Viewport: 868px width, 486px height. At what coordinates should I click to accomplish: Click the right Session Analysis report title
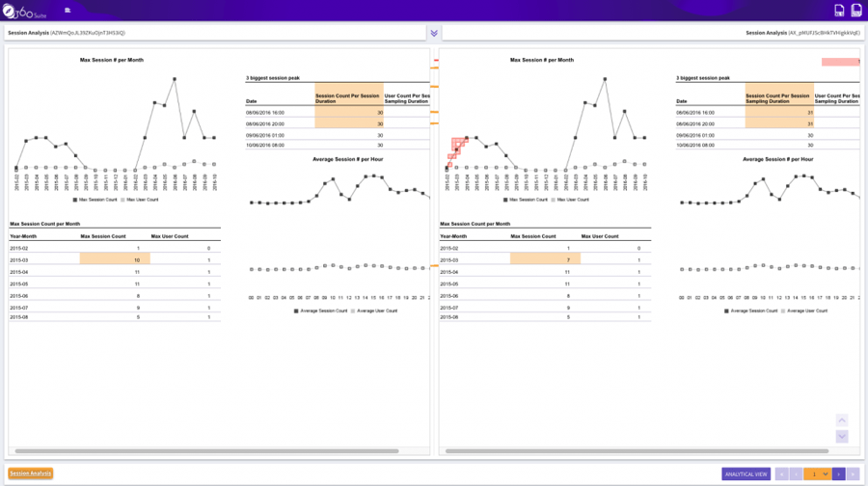coord(802,33)
